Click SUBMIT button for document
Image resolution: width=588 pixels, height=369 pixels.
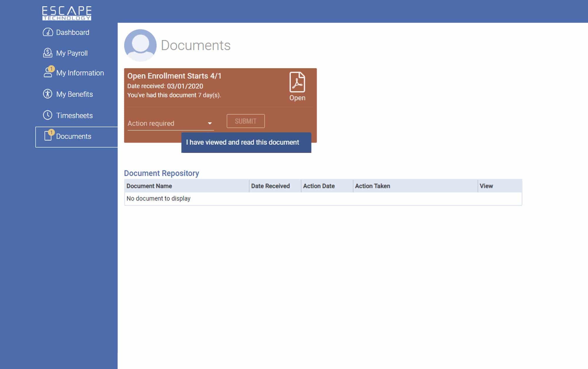[x=245, y=121]
